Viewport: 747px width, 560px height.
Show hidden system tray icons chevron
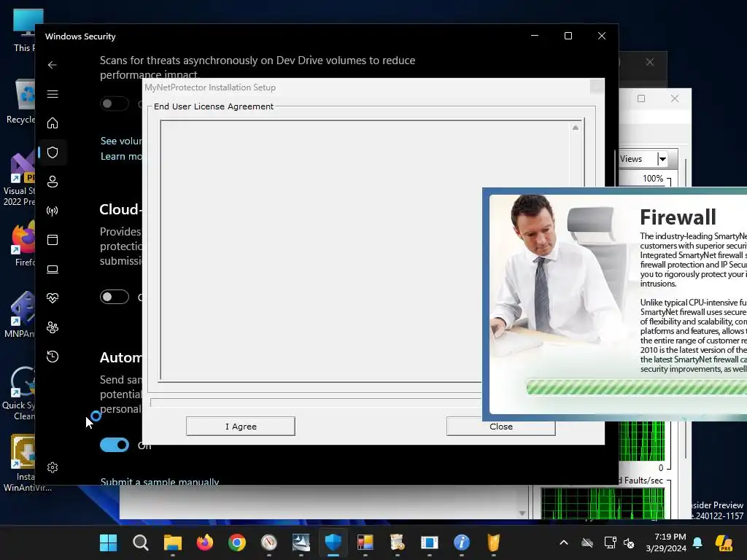(x=564, y=542)
